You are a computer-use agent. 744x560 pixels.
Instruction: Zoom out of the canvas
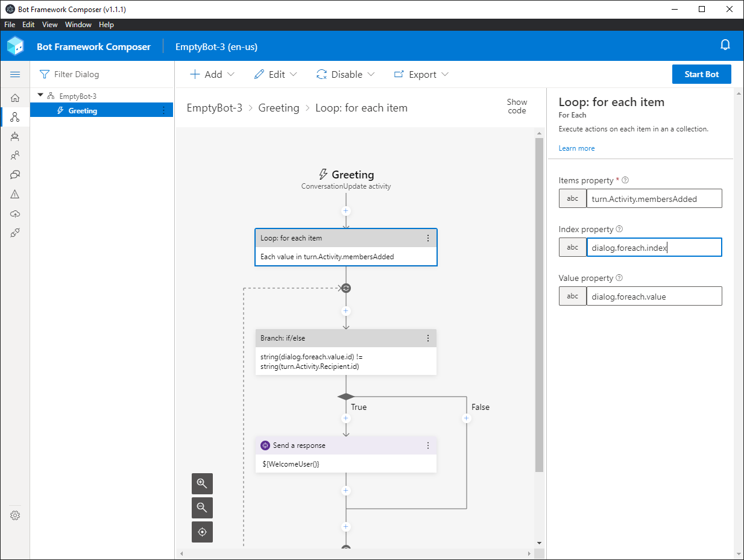click(202, 508)
